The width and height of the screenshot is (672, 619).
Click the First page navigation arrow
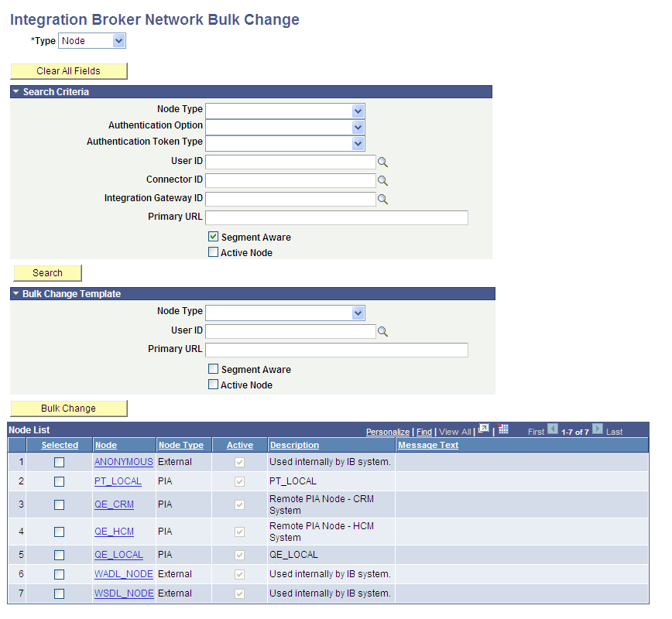pos(553,431)
